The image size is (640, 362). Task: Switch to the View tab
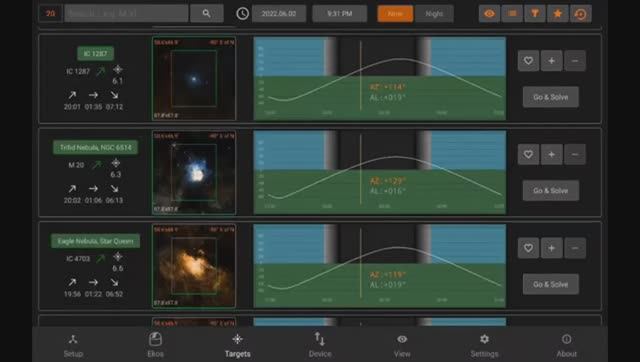coord(402,346)
